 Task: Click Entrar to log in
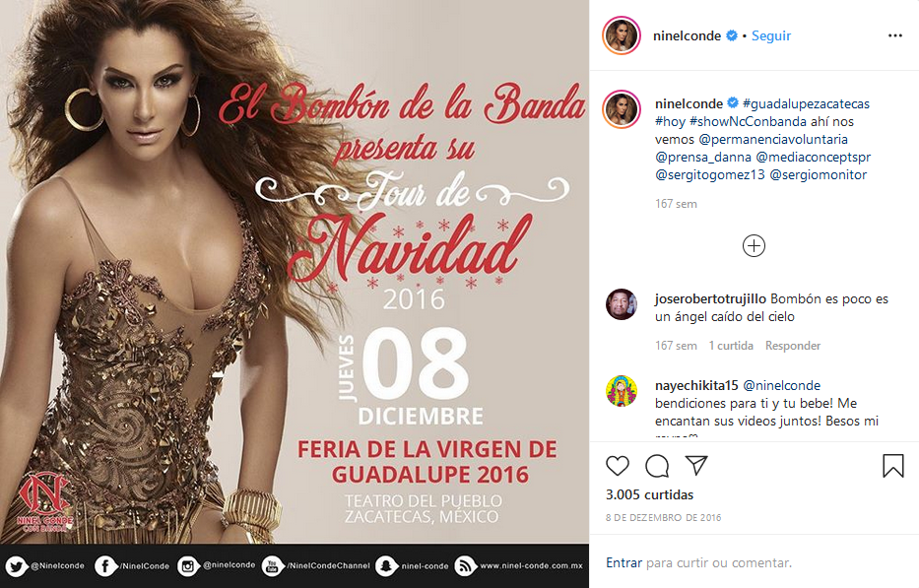pyautogui.click(x=624, y=562)
